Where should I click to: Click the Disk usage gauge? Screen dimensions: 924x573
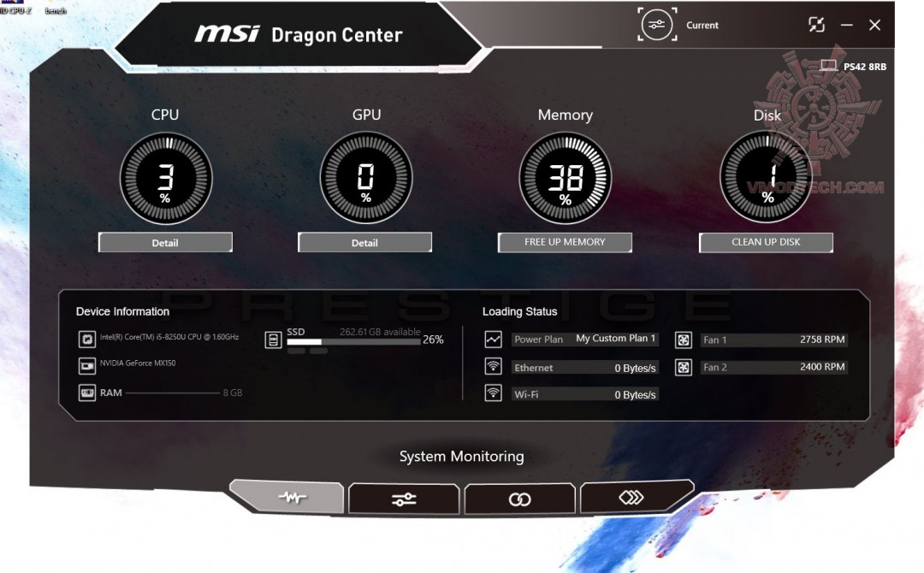coord(766,177)
